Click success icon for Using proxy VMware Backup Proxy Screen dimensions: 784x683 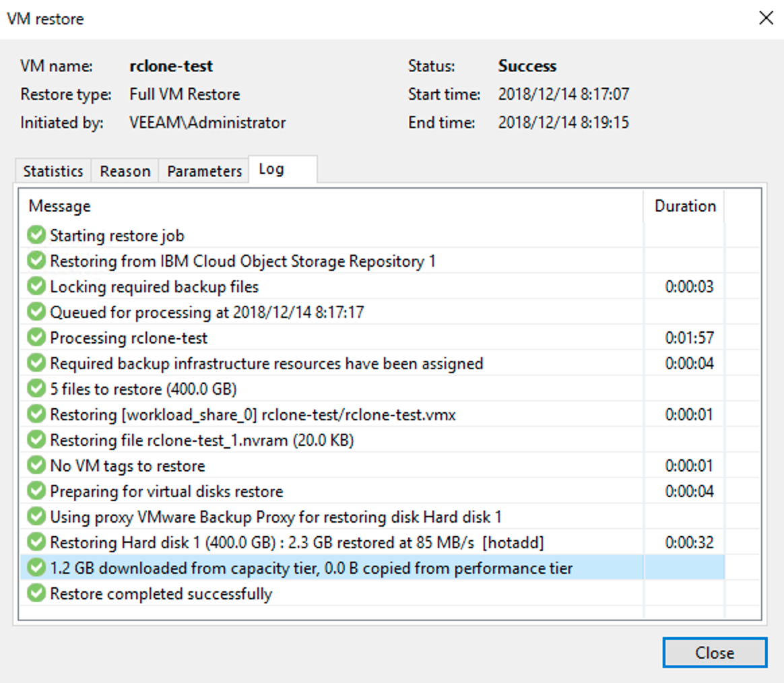coord(36,517)
